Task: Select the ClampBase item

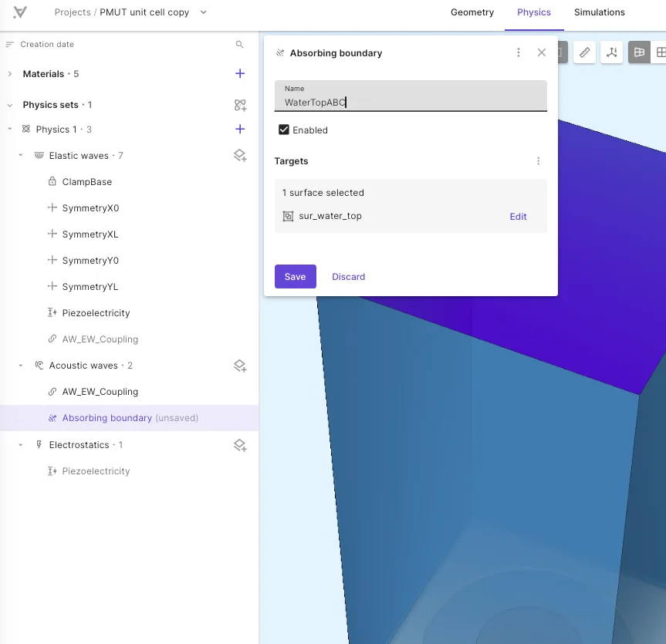Action: 86,182
